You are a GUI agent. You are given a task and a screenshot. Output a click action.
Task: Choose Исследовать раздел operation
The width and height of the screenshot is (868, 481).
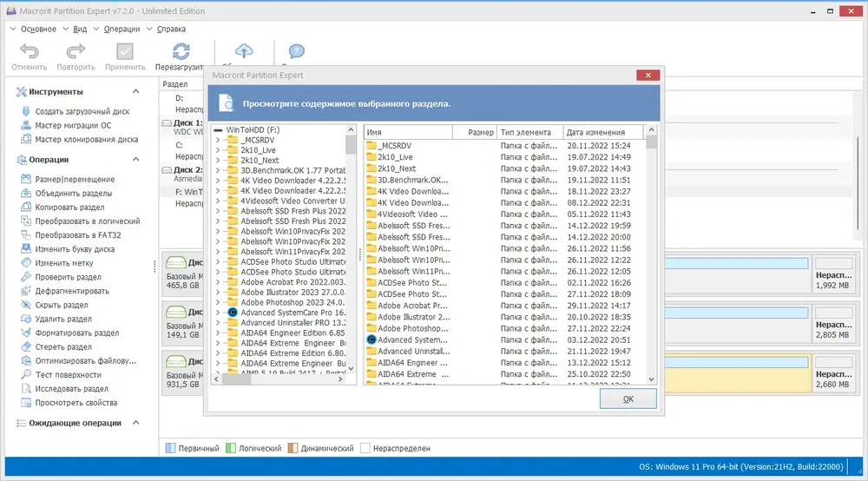pos(71,389)
